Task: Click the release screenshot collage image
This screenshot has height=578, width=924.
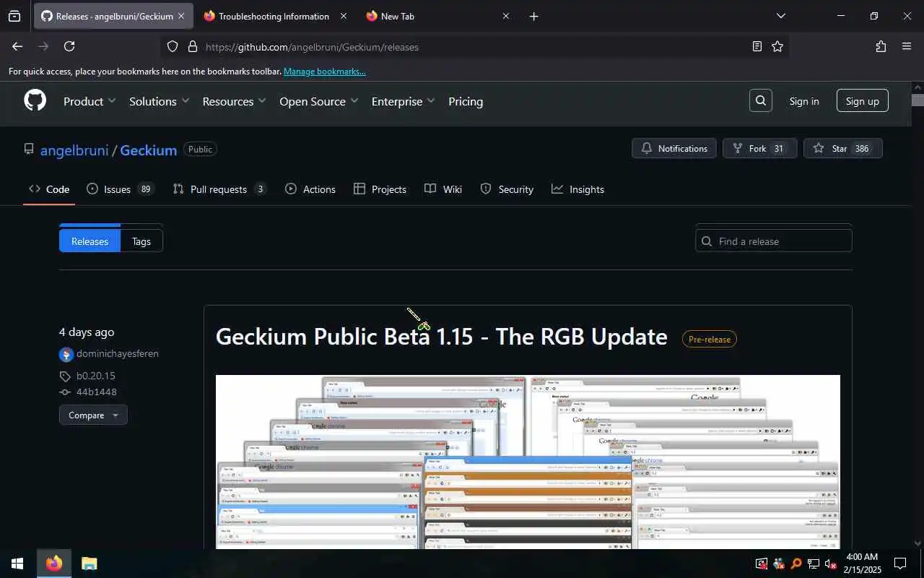Action: [x=528, y=462]
